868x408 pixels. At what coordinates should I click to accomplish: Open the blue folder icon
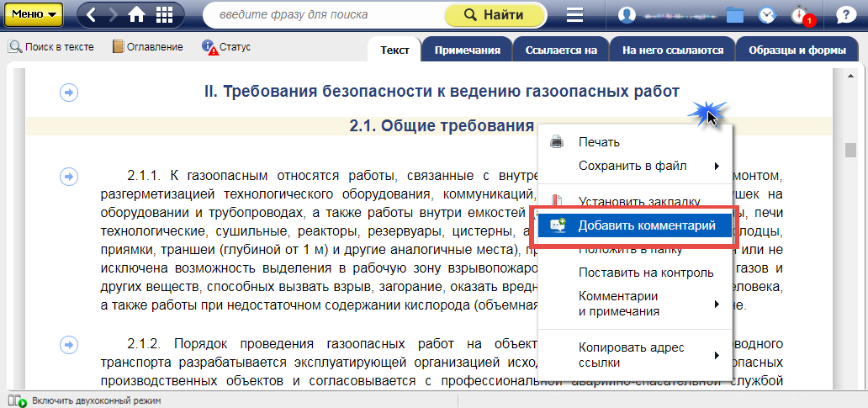pos(735,15)
